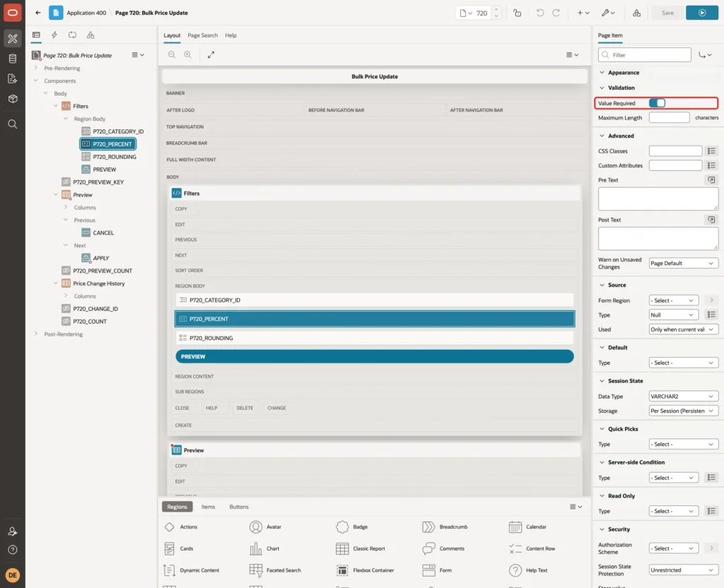
Task: Expand the Pre-Rendering tree node
Action: (x=36, y=68)
